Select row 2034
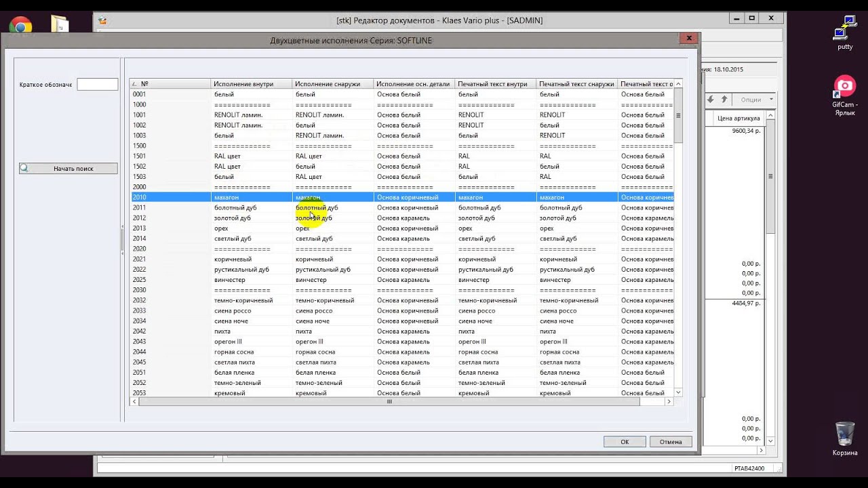 (402, 321)
